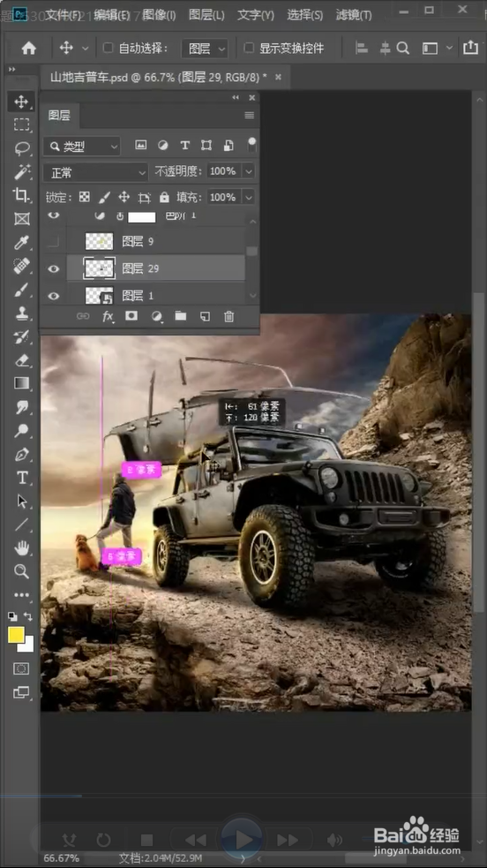Open the 填充 fill dropdown arrow
The image size is (487, 868).
coord(248,197)
